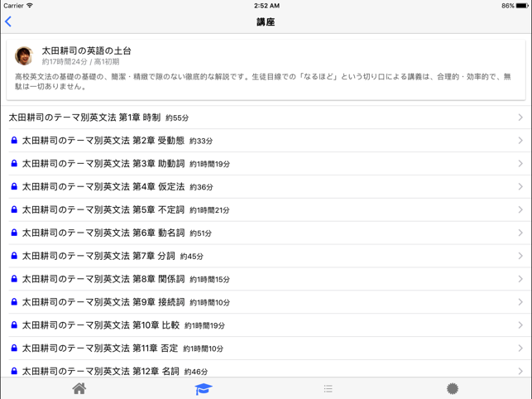Click the lock icon on 第7章 分詞
Screen dimensions: 532x399
(14, 256)
